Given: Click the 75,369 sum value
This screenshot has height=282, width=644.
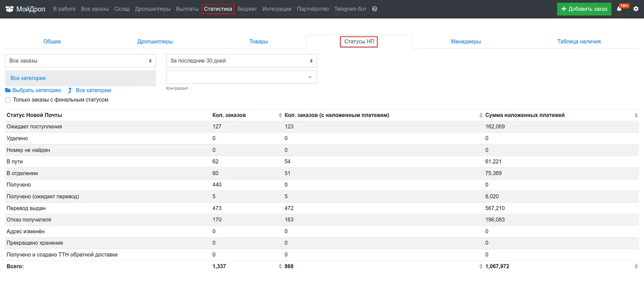Looking at the screenshot, I should (x=494, y=173).
